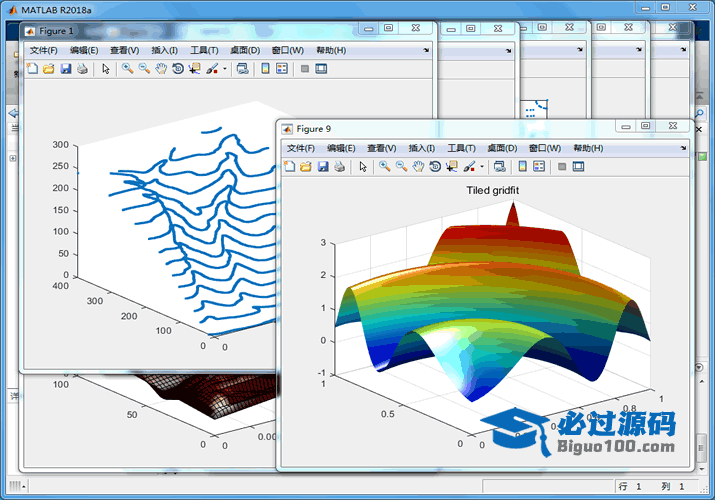Image resolution: width=715 pixels, height=500 pixels.
Task: Click Show Plot Tools button in Figure 9
Action: click(578, 167)
